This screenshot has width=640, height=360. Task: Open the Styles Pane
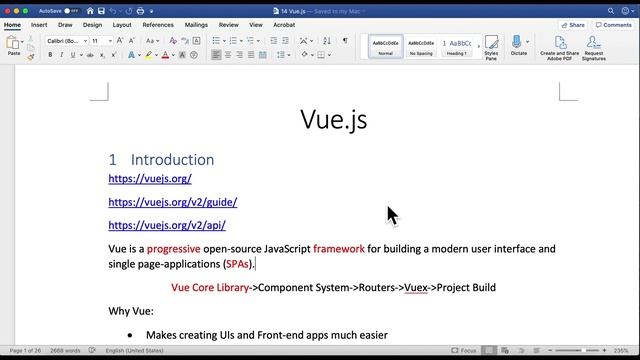click(x=491, y=48)
